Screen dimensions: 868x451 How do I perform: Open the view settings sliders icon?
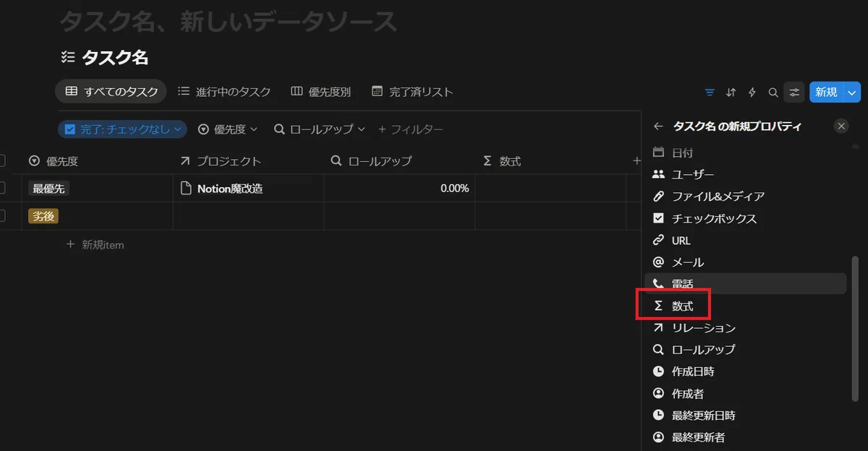(x=795, y=93)
